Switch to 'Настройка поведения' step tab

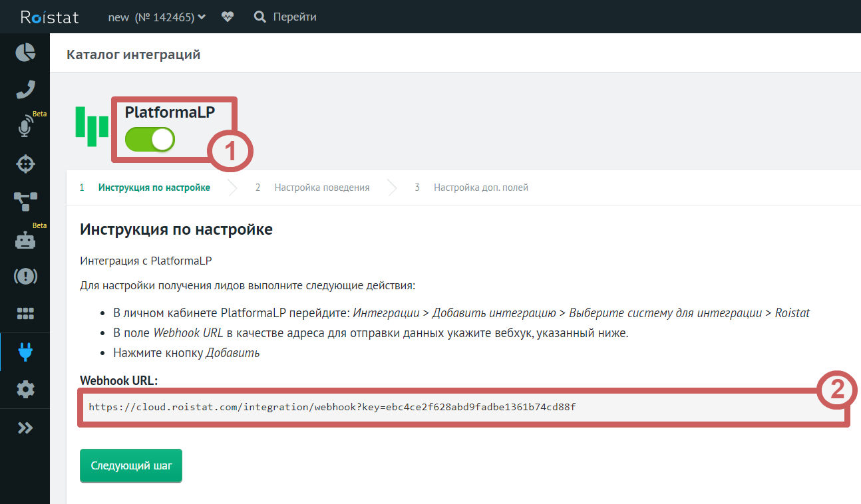coord(321,188)
